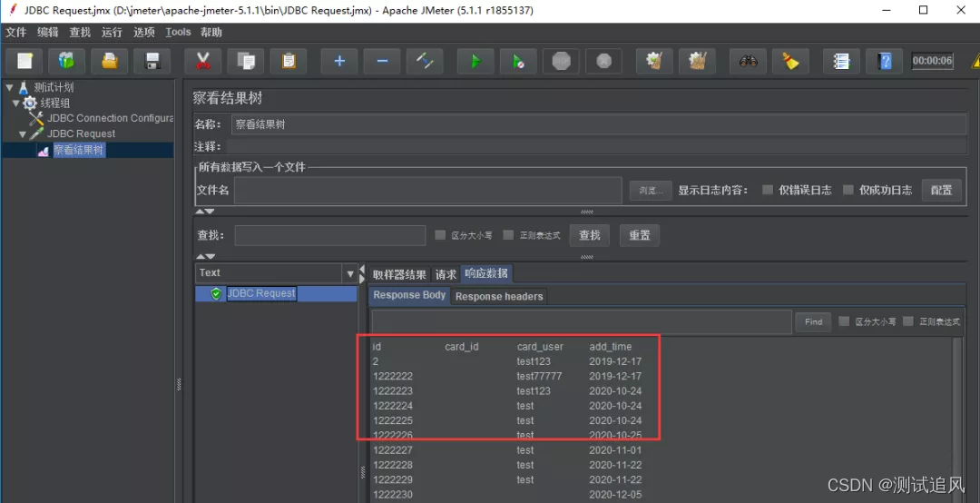Collapse all nodes with minus icon
980x503 pixels.
[x=382, y=61]
